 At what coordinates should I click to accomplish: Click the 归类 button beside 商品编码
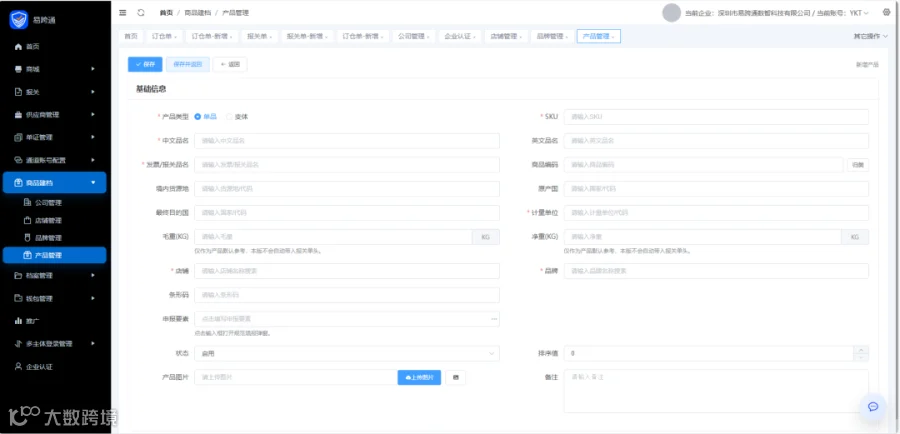coord(858,165)
